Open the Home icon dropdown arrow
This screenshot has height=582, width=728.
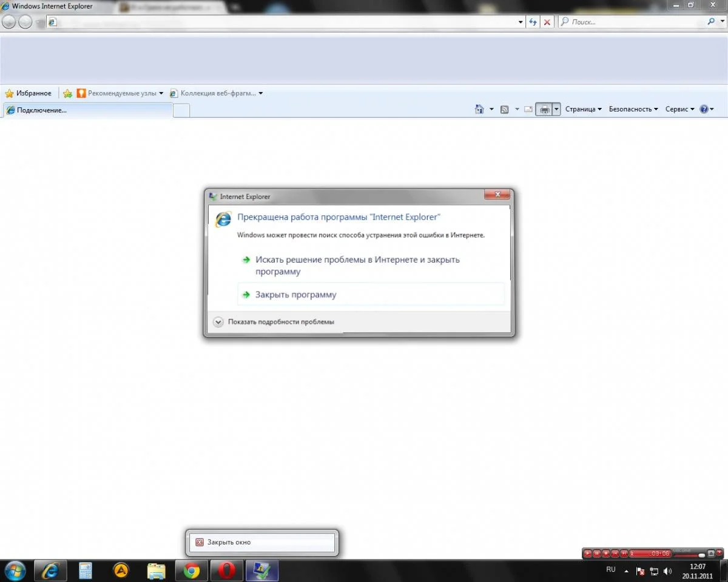point(491,110)
